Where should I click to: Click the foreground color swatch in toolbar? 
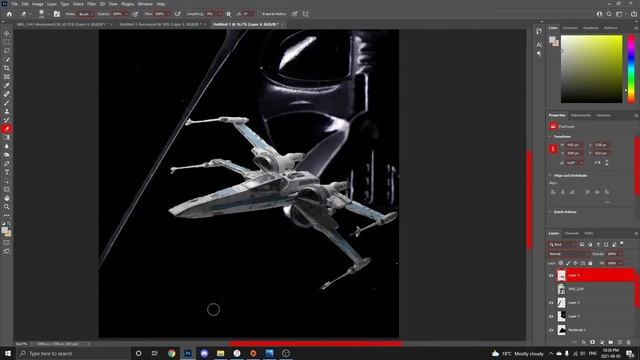[x=5, y=231]
